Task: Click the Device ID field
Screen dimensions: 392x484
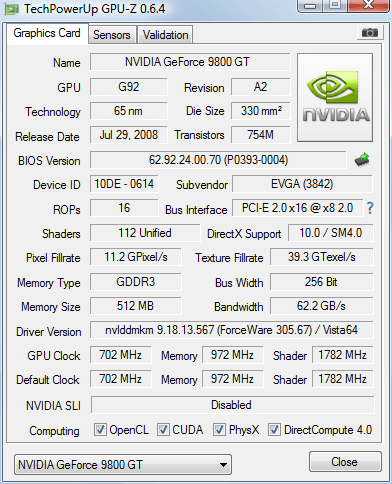Action: tap(124, 184)
